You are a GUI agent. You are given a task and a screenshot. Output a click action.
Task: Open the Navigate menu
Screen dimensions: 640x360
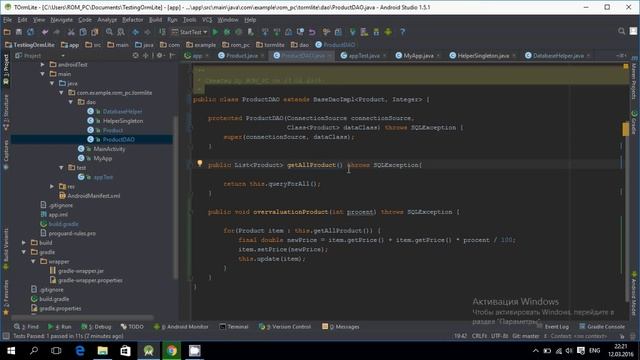tap(62, 20)
